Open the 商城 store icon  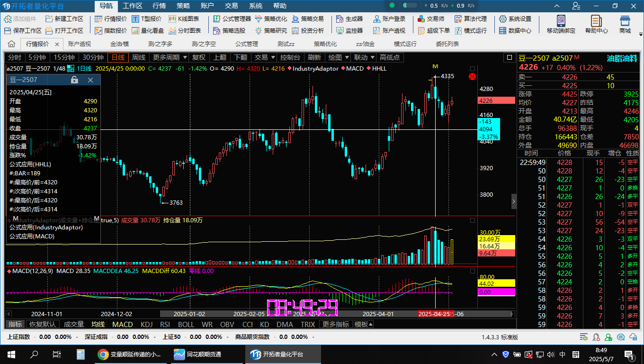click(x=625, y=21)
